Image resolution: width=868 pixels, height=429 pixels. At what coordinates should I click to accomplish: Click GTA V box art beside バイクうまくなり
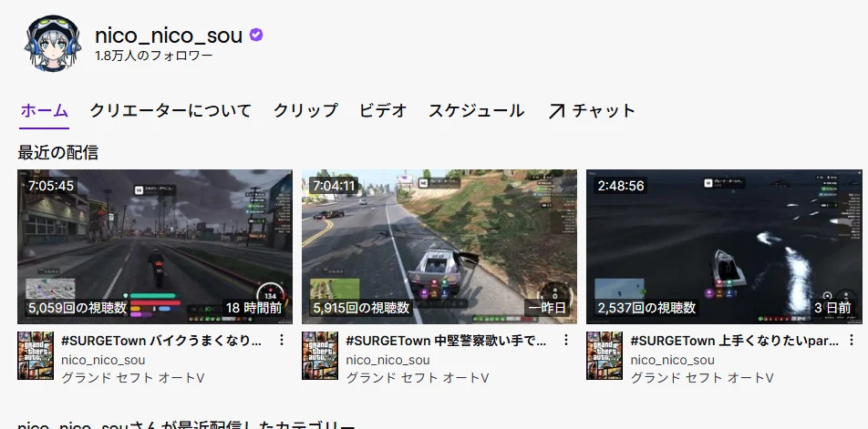click(36, 355)
